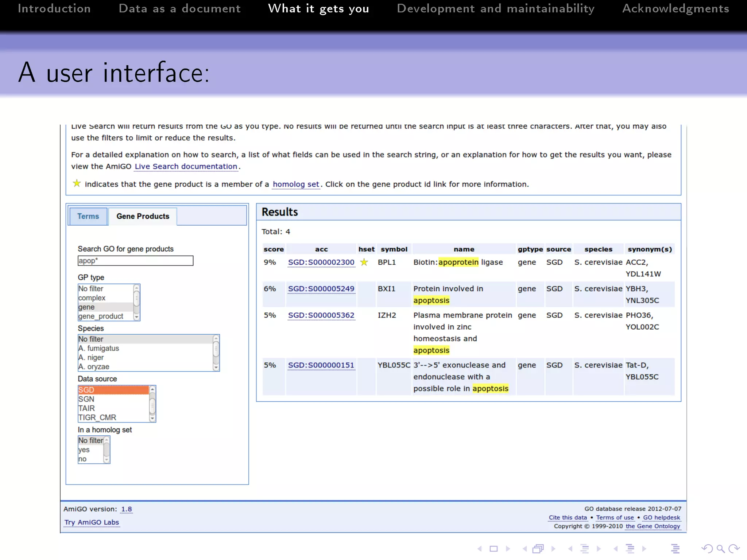Click the forward redo-arrow navigation icon

734,548
